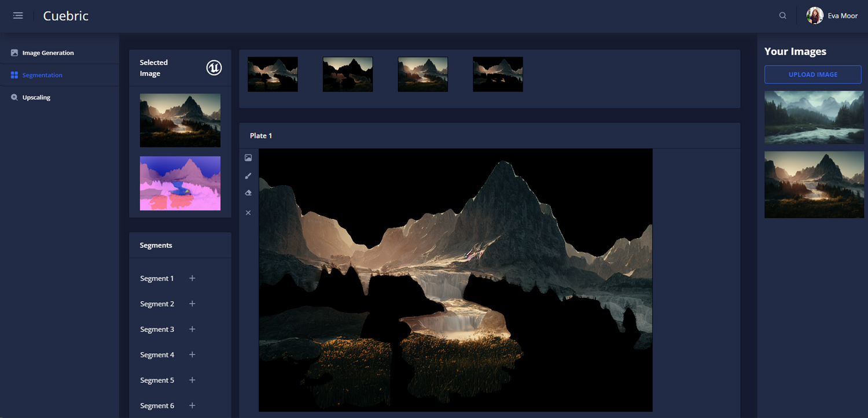Select the Brush tool in the Plate toolbar
Screen dimensions: 868x418
point(248,175)
